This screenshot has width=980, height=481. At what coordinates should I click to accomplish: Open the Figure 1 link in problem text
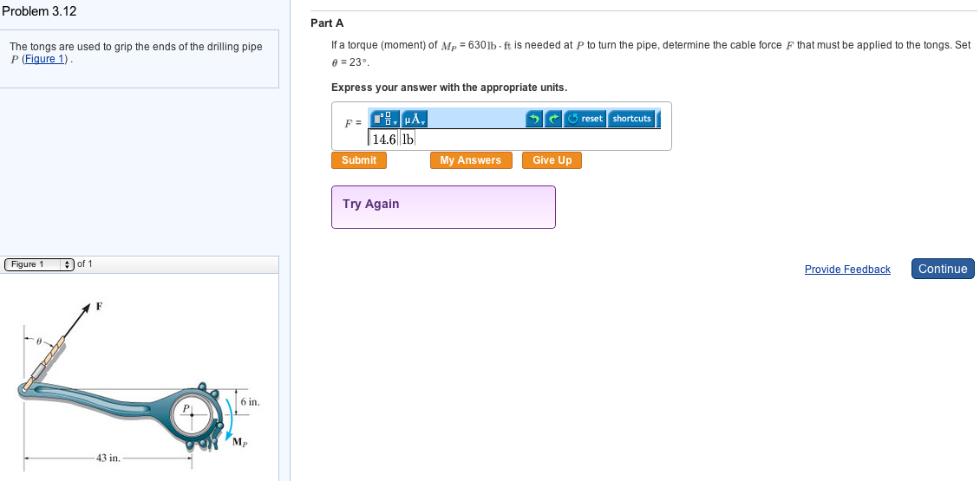point(45,59)
